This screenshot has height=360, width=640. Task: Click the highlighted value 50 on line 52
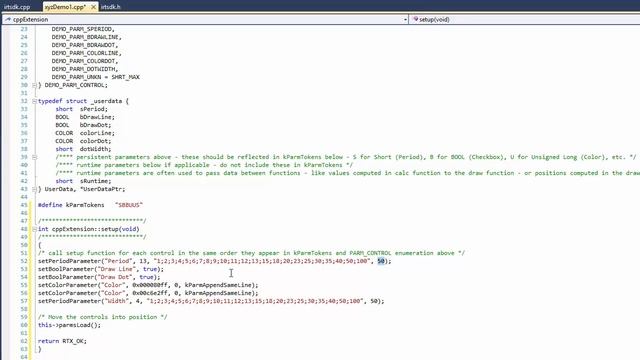[381, 261]
